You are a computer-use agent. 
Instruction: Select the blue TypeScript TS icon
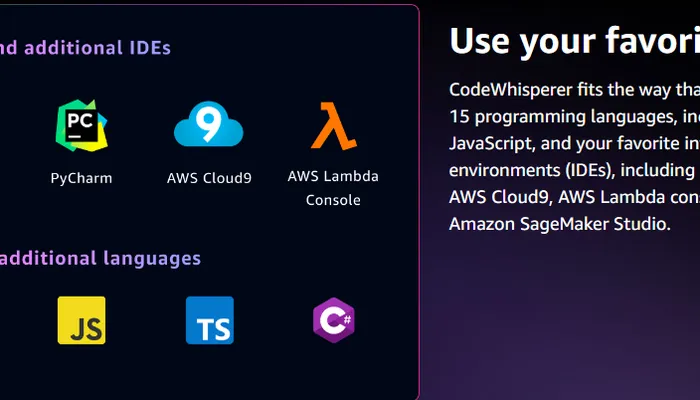coord(209,320)
